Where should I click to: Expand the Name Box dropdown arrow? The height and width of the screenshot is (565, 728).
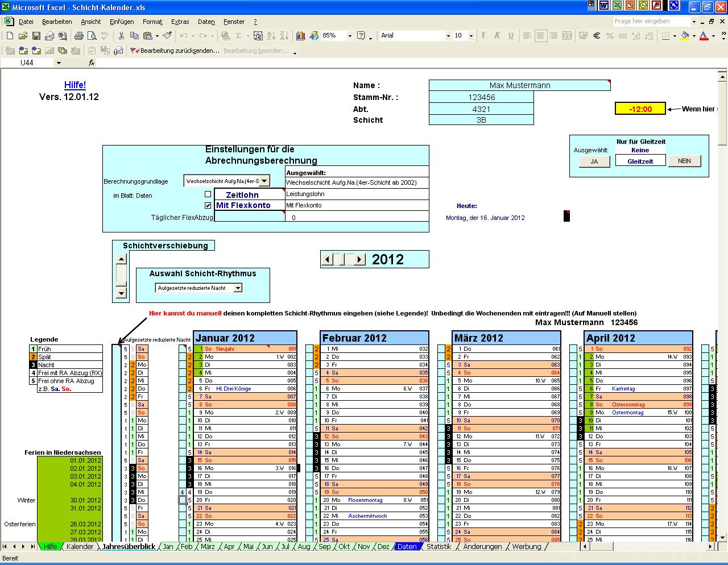pos(59,63)
